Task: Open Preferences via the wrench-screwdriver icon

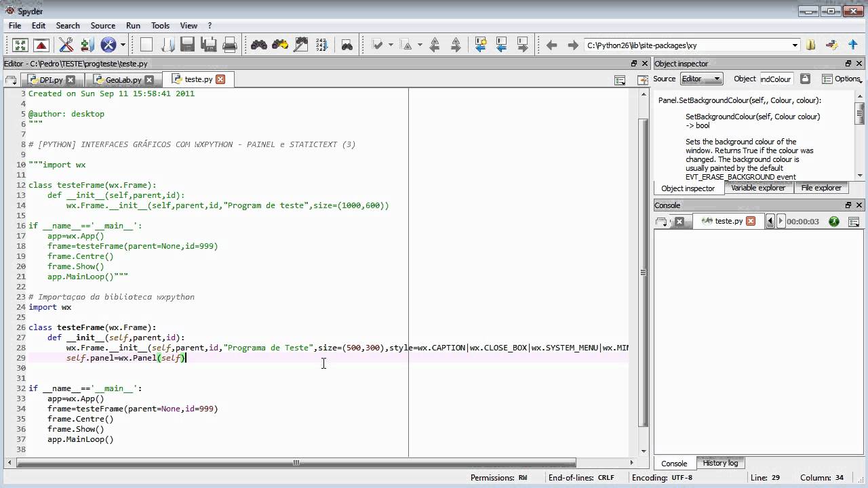Action: pos(66,45)
